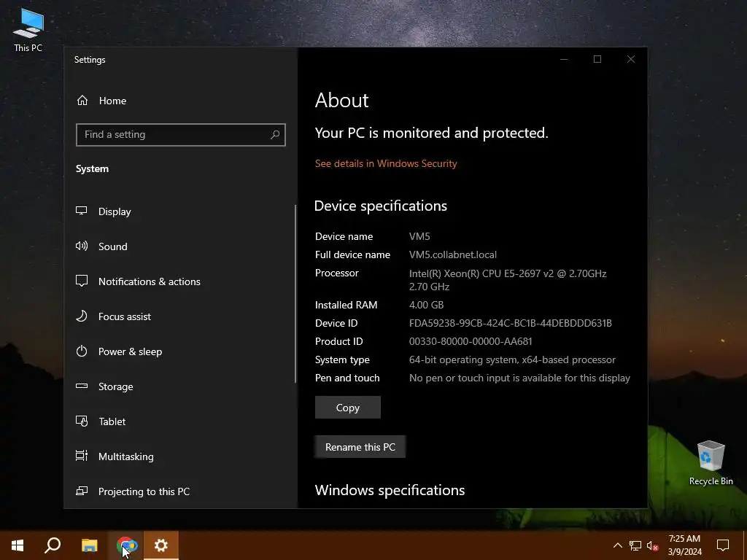747x560 pixels.
Task: Click the Tablet icon in sidebar
Action: coord(82,421)
